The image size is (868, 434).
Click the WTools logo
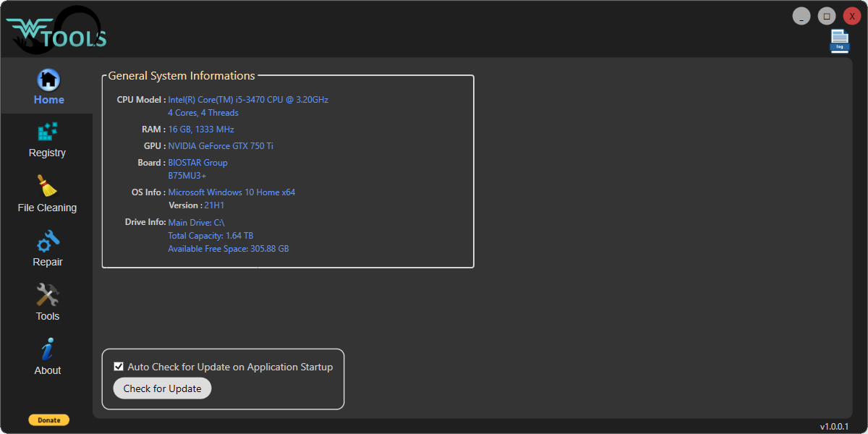(x=56, y=30)
